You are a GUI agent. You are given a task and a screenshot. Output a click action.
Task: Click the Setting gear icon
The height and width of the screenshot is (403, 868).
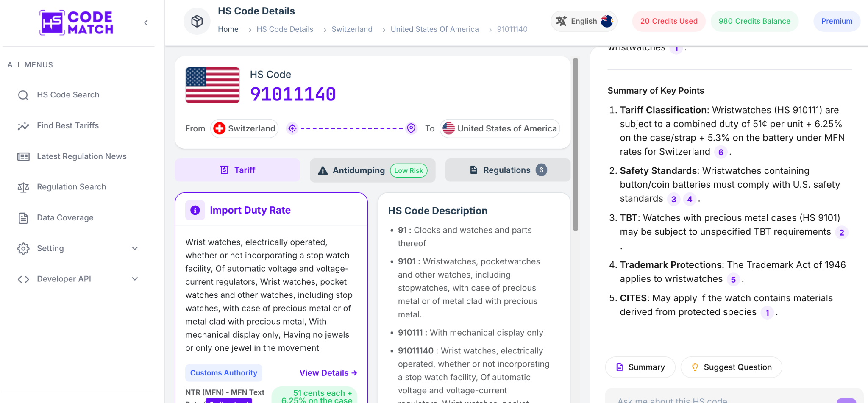(x=23, y=248)
